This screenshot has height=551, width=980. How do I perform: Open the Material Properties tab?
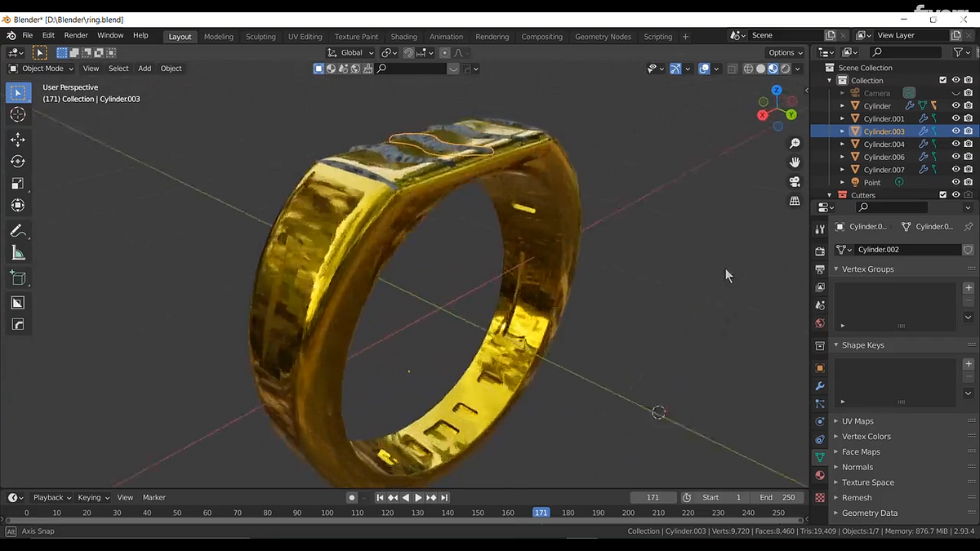[x=820, y=476]
